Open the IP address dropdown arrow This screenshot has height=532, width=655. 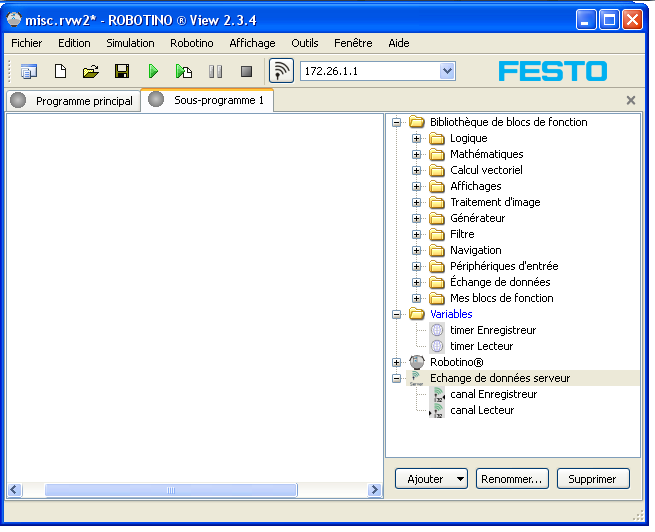point(447,71)
